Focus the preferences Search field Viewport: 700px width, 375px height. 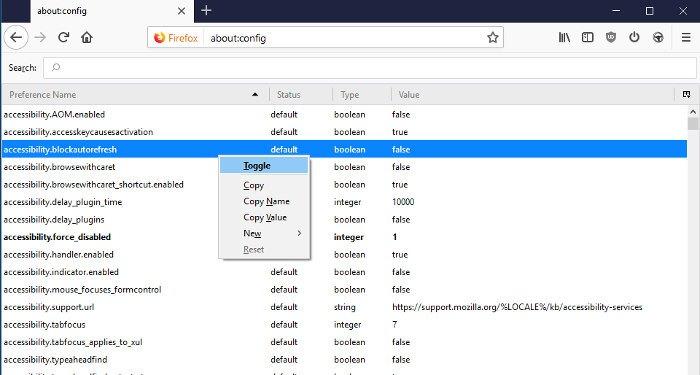point(370,68)
